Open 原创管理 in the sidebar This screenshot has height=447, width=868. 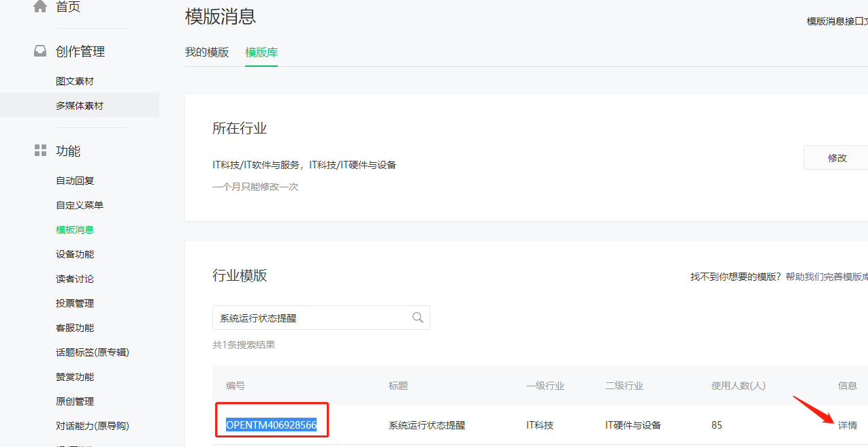point(75,401)
